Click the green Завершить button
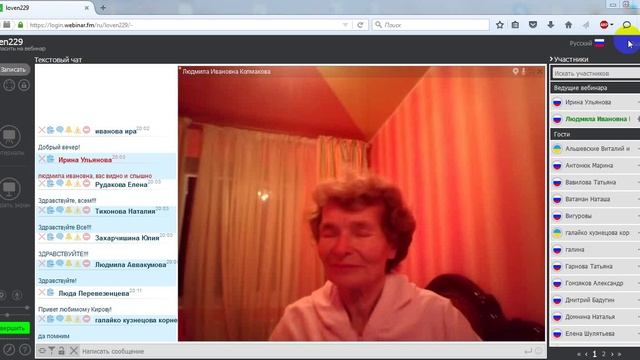 tap(14, 328)
